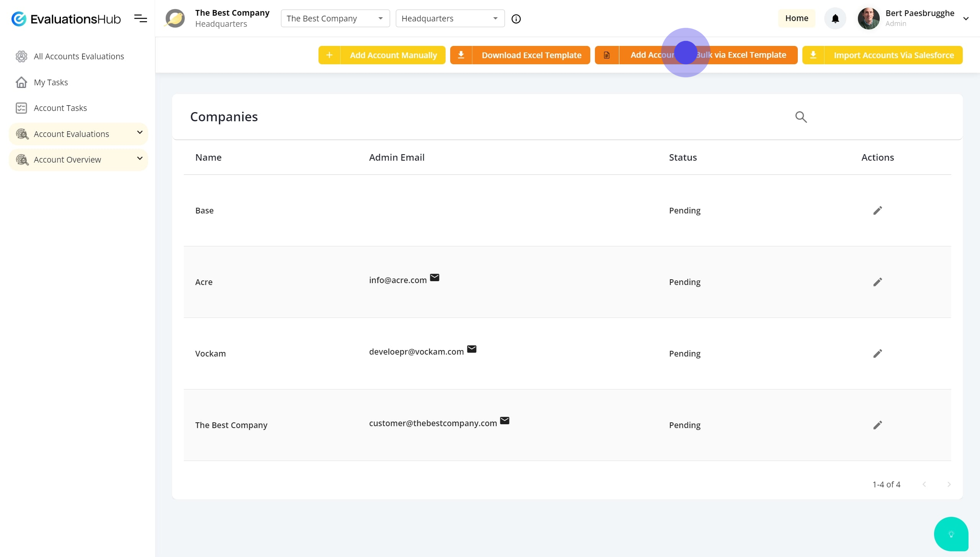
Task: Click next page arrow in pagination
Action: (x=949, y=484)
